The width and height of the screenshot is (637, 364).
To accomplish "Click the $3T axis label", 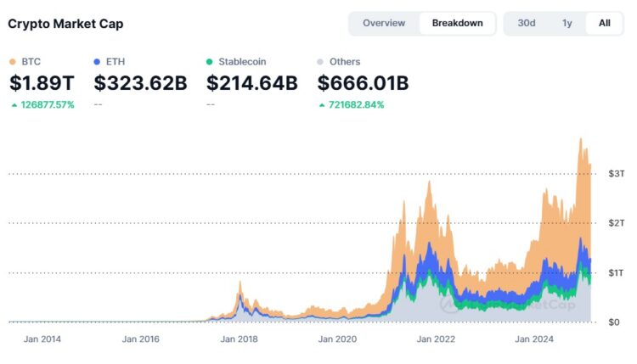I will click(617, 174).
